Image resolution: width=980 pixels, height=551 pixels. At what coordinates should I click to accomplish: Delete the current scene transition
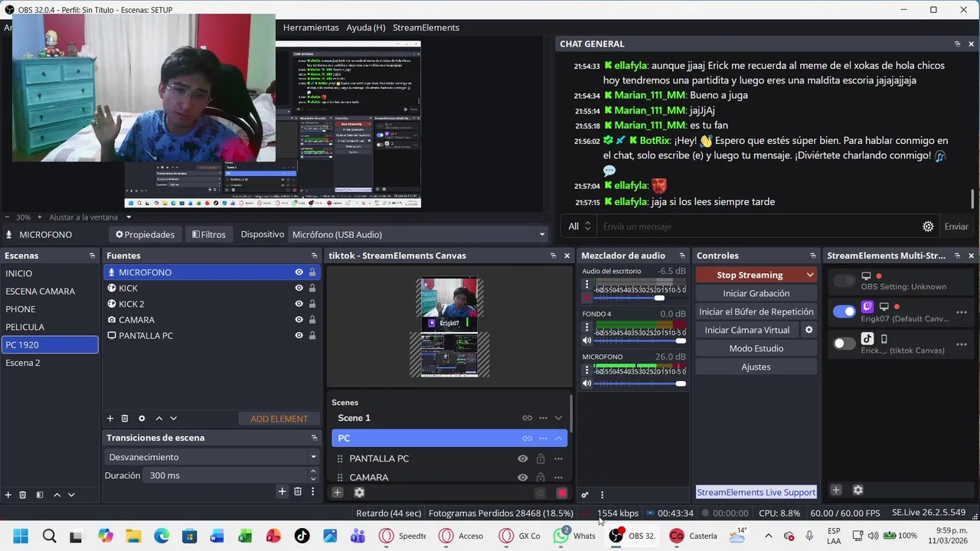(x=298, y=491)
